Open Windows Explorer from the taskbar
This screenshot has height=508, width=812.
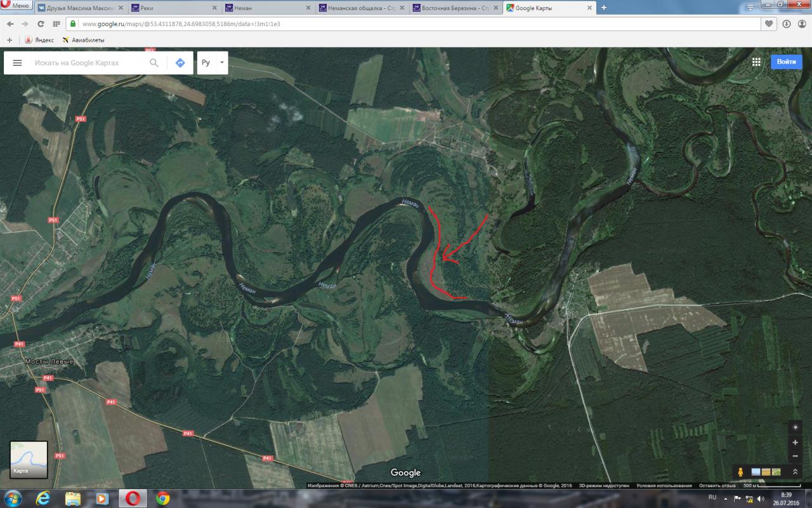click(73, 498)
